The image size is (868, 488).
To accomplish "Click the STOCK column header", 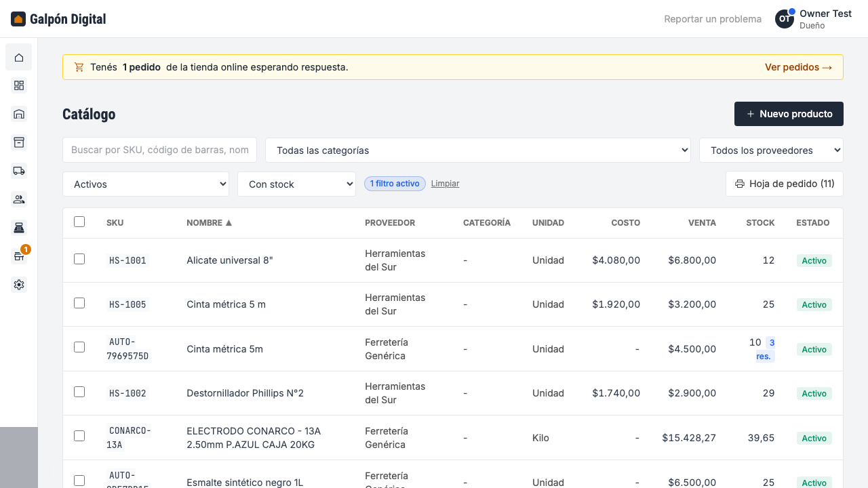I will pyautogui.click(x=760, y=223).
